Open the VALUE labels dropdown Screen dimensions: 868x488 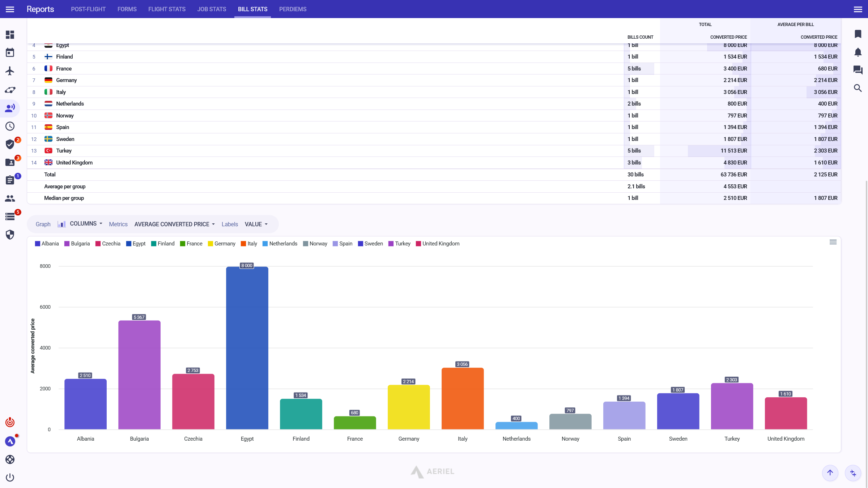(x=256, y=224)
